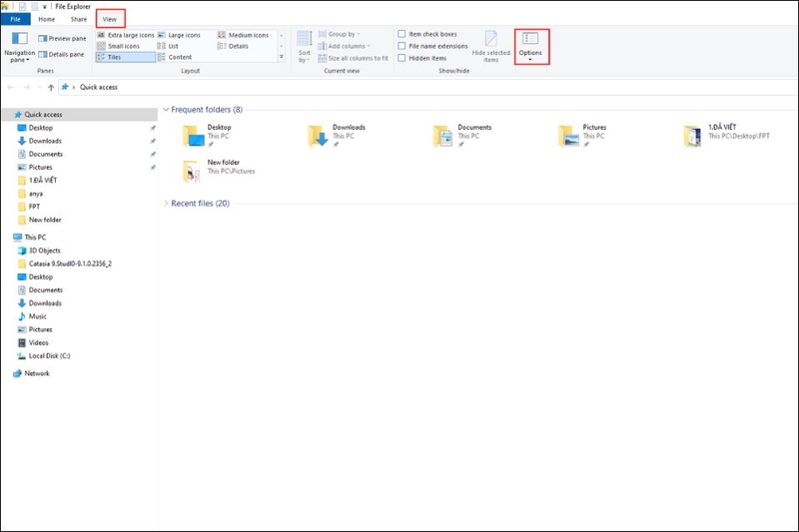
Task: Switch to the Home tab
Action: 46,19
